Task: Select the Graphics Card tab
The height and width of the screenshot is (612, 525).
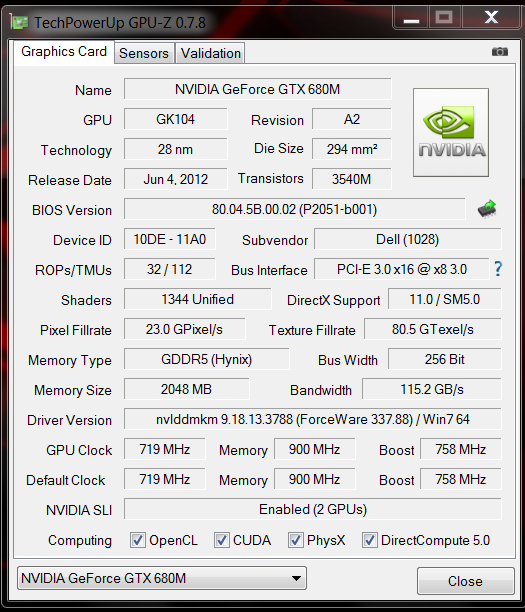Action: tap(64, 52)
